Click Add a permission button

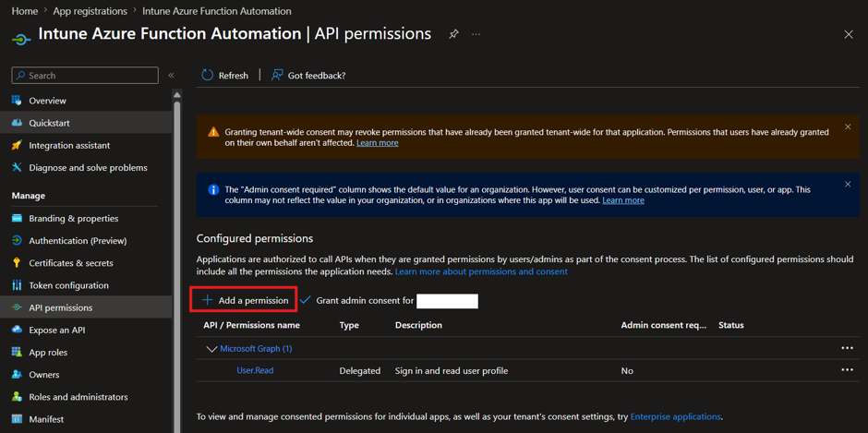pos(246,300)
